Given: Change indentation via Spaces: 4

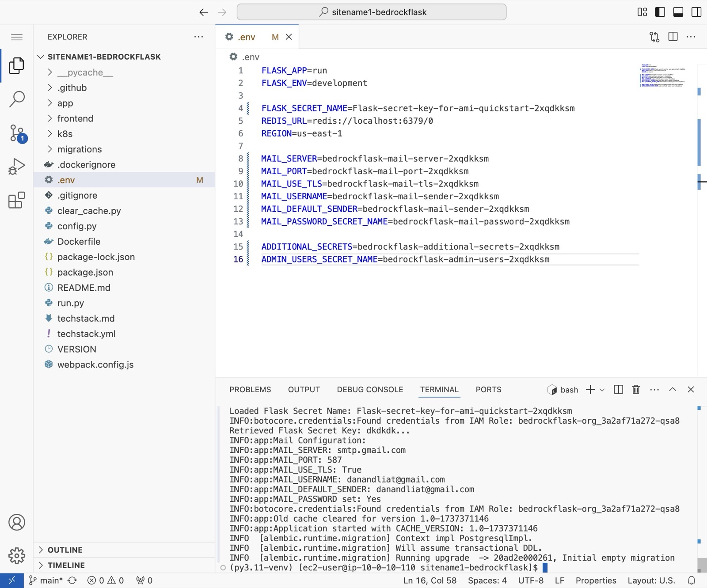Looking at the screenshot, I should pyautogui.click(x=487, y=580).
